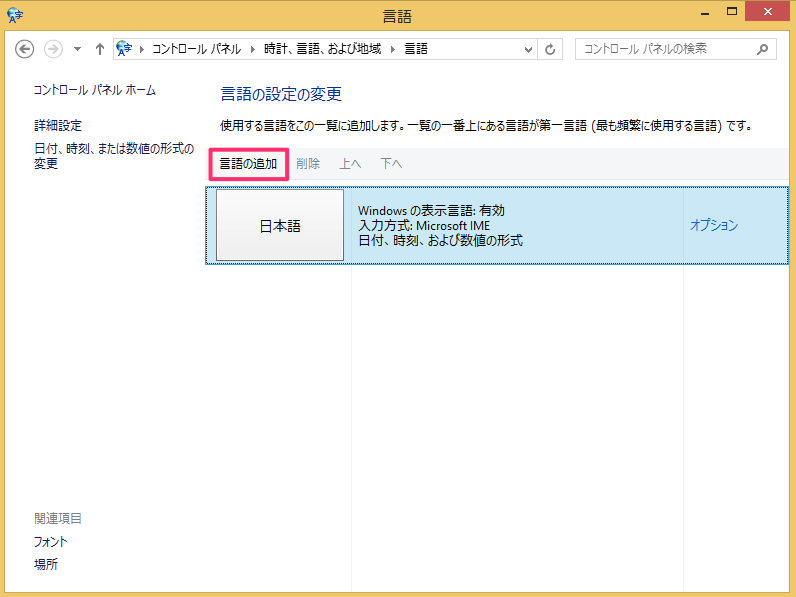Go to コントロール パネル in the breadcrumb
The height and width of the screenshot is (597, 796).
coord(196,49)
